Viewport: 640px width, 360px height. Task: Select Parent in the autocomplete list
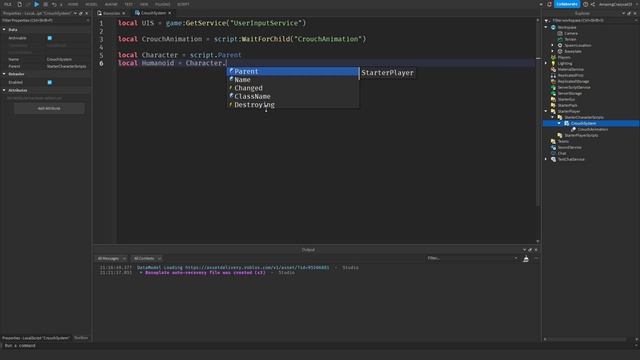click(293, 71)
